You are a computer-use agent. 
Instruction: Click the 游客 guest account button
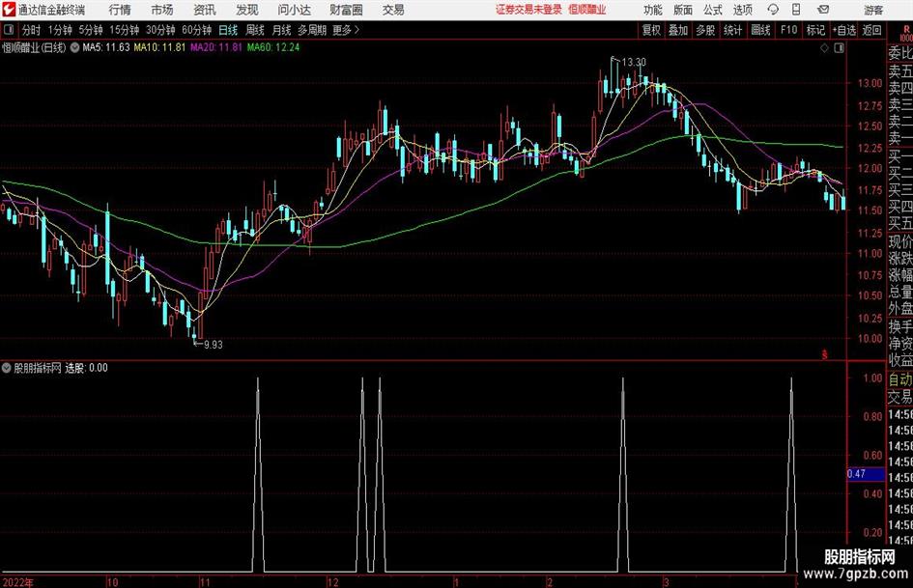pos(872,10)
